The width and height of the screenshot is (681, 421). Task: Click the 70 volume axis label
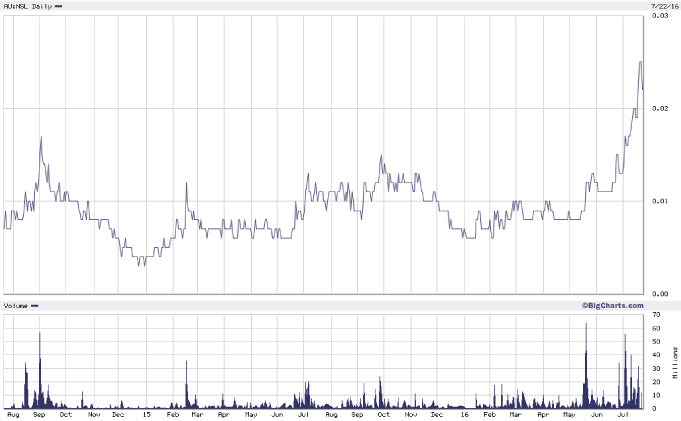[x=656, y=314]
